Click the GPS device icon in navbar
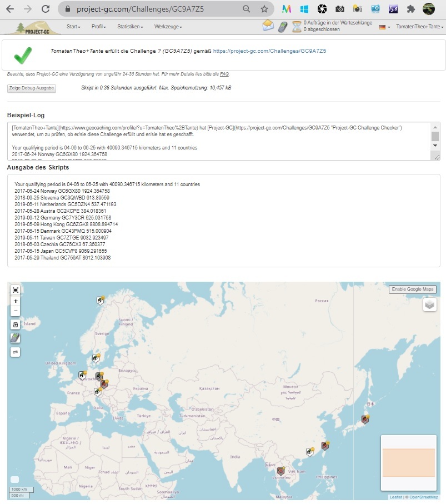 [283, 27]
